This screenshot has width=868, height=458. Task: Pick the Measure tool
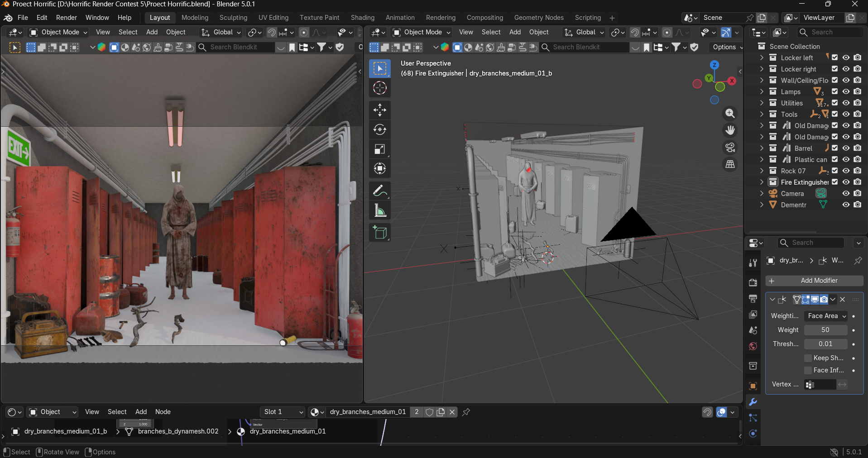(x=379, y=210)
